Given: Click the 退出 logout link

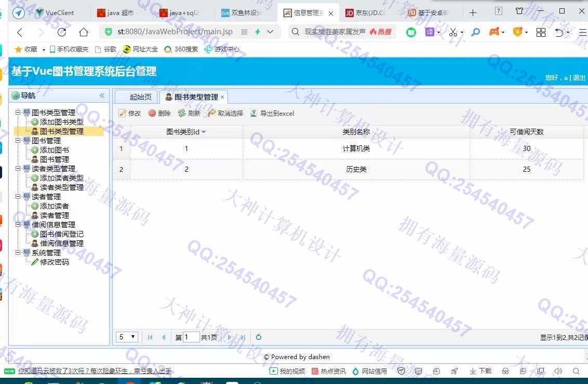Looking at the screenshot, I should point(579,77).
